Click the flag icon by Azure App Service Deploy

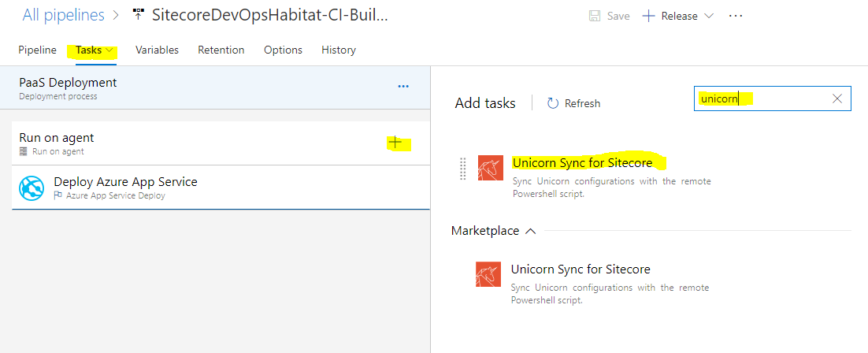(57, 195)
